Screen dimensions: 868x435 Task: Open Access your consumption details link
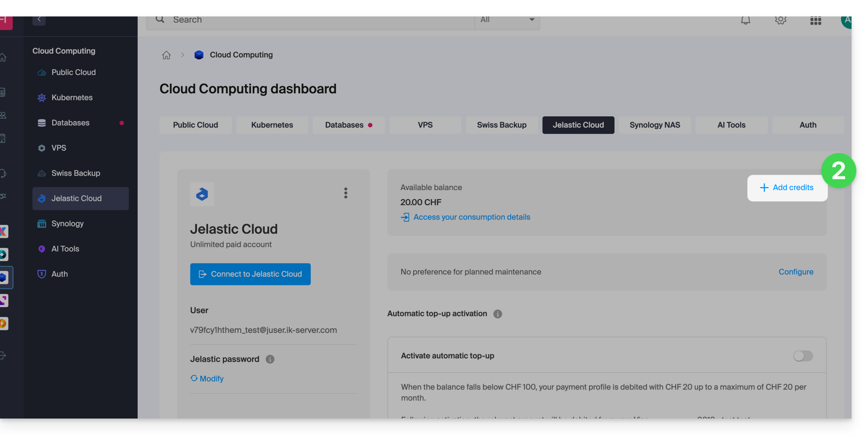pos(471,217)
